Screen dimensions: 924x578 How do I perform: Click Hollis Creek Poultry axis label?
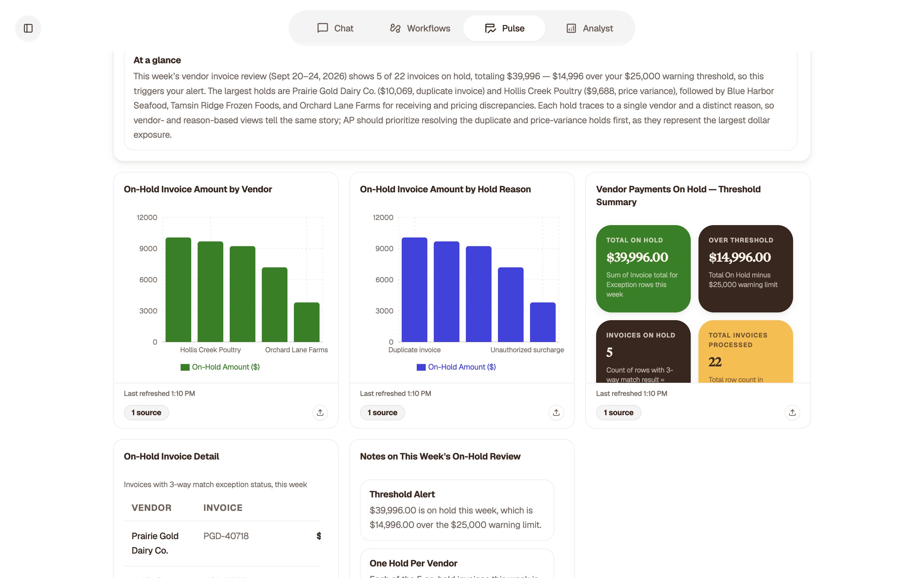point(210,350)
